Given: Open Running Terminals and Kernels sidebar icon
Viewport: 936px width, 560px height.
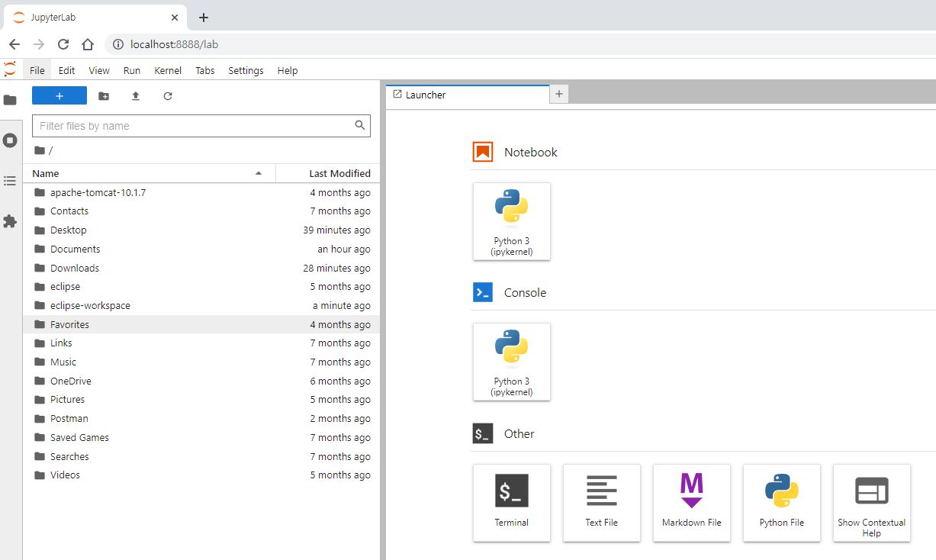Looking at the screenshot, I should coord(10,140).
